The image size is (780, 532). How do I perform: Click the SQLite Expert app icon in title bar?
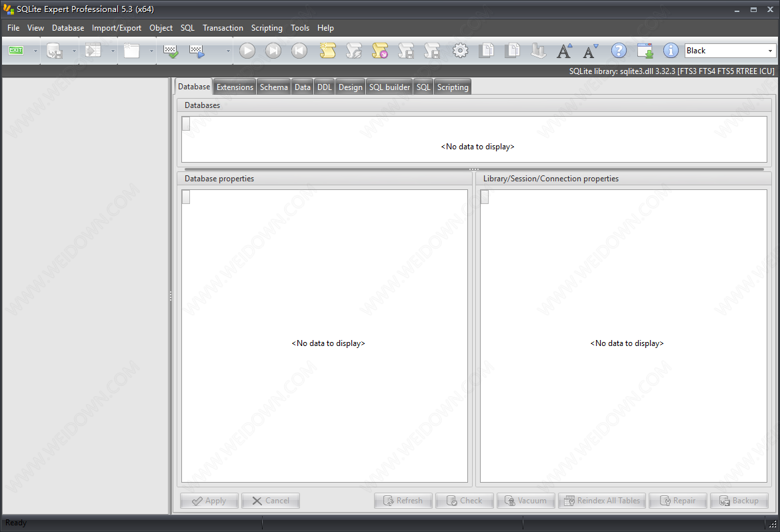click(8, 9)
